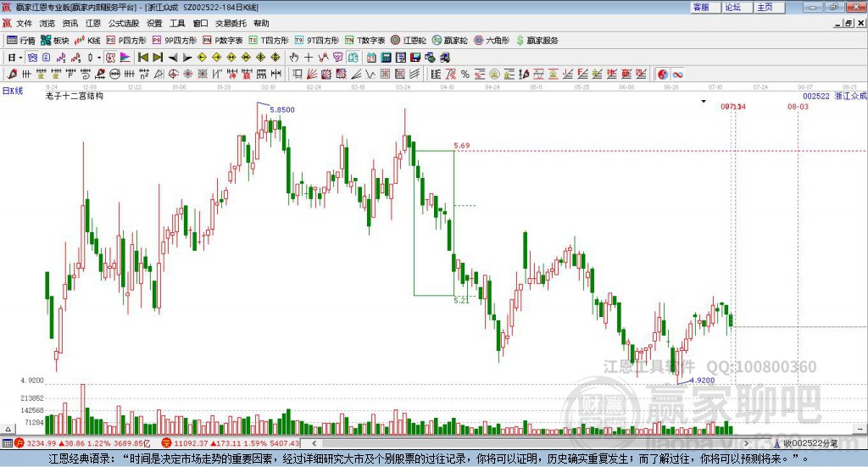Open the 交易委托 menu
This screenshot has width=868, height=467.
click(x=231, y=23)
